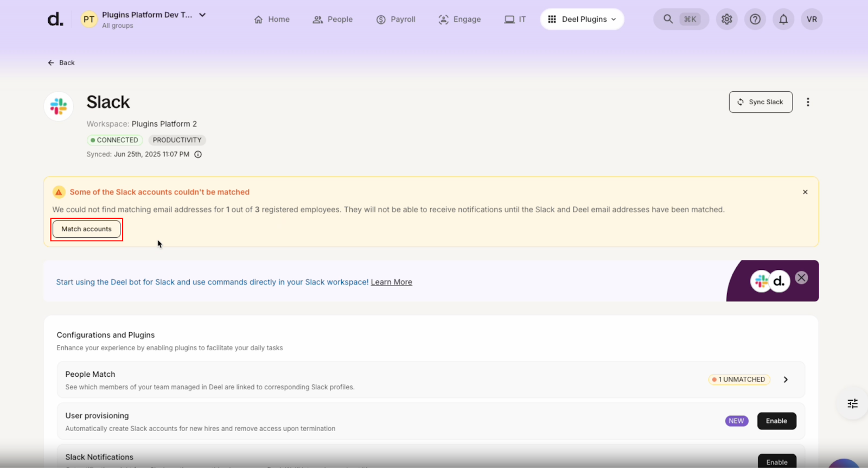868x468 pixels.
Task: Enable User provisioning plugin
Action: tap(776, 421)
